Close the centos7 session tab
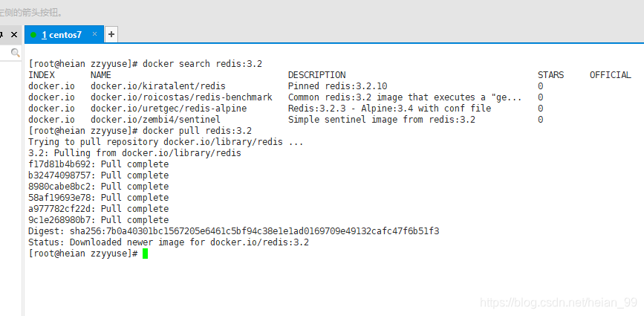Viewport: 644px width, 316px height. (94, 34)
